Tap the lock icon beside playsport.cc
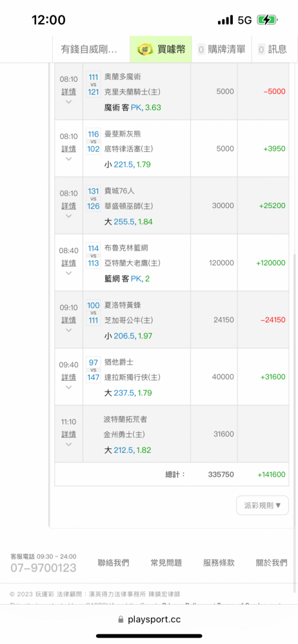The height and width of the screenshot is (644, 298). click(121, 620)
